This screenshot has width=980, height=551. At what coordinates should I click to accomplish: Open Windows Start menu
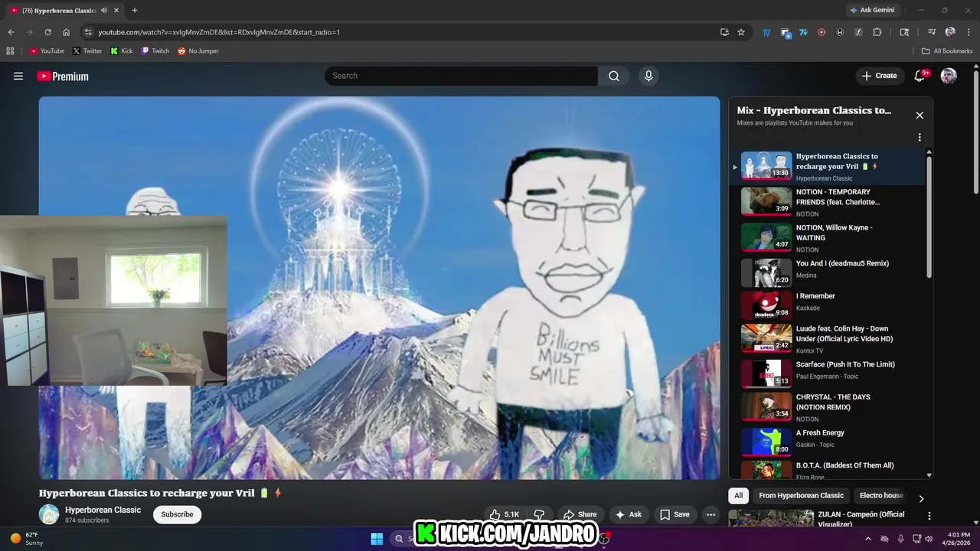click(377, 538)
